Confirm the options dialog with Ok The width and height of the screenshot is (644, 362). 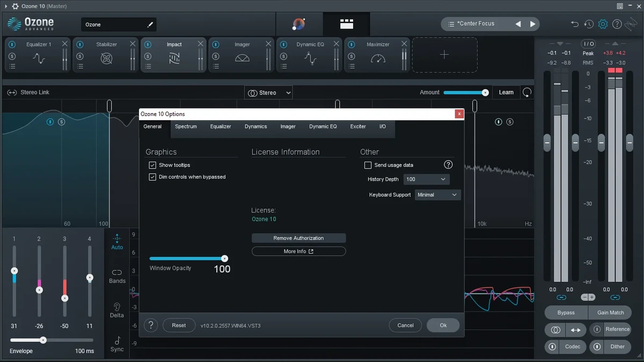[443, 325]
